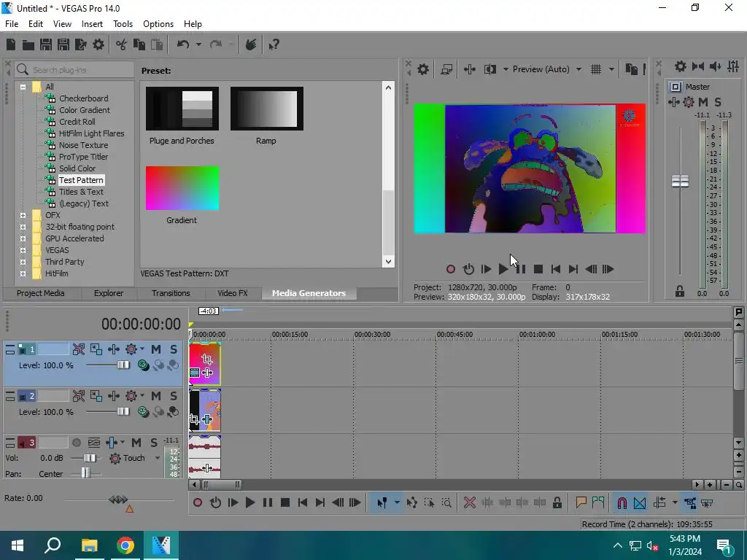Select the Ramp preset thumbnail

(x=267, y=109)
